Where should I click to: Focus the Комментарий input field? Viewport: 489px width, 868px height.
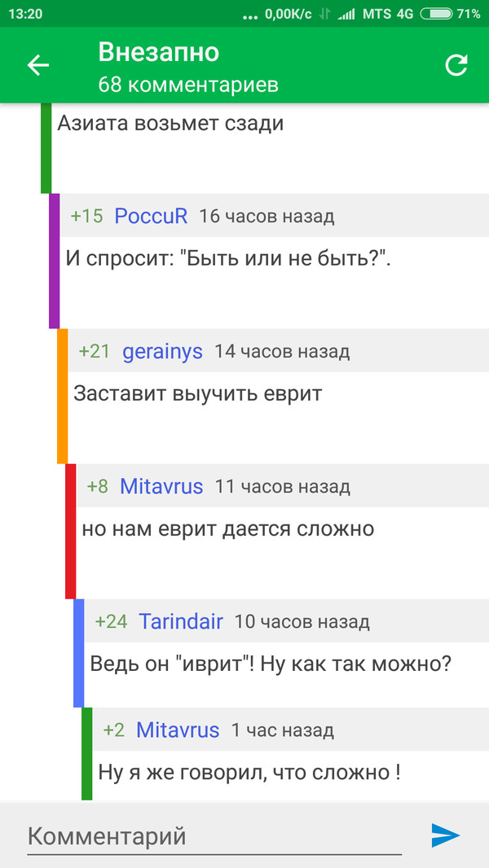point(214,835)
